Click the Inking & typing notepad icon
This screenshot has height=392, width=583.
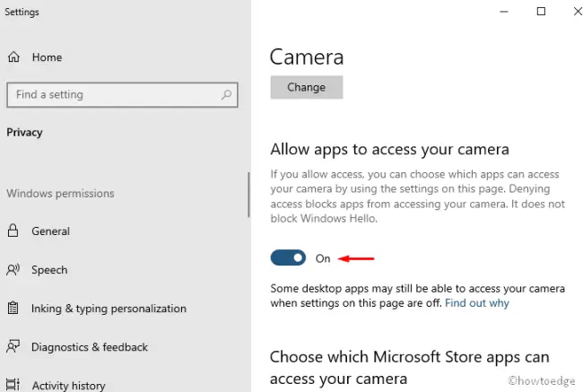tap(13, 309)
